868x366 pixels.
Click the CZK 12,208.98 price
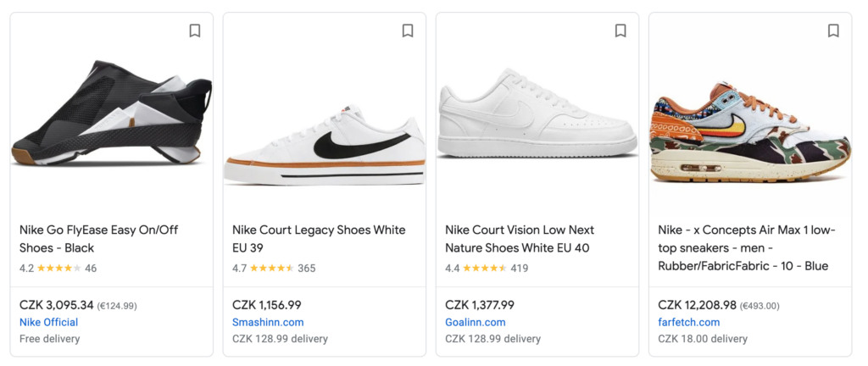(697, 305)
